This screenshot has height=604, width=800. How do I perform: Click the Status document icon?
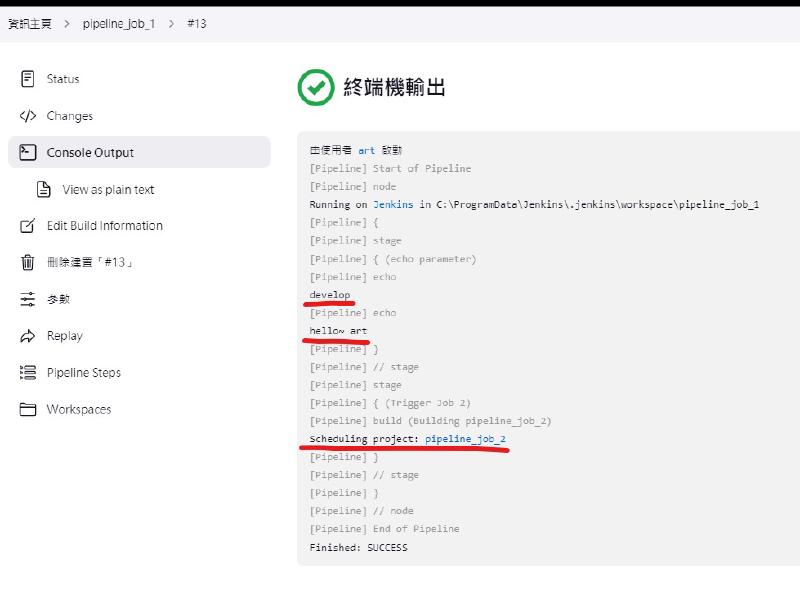pyautogui.click(x=28, y=79)
